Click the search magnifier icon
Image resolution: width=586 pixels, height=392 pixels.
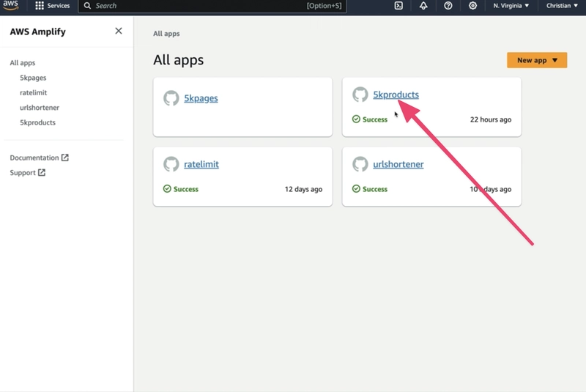click(87, 6)
